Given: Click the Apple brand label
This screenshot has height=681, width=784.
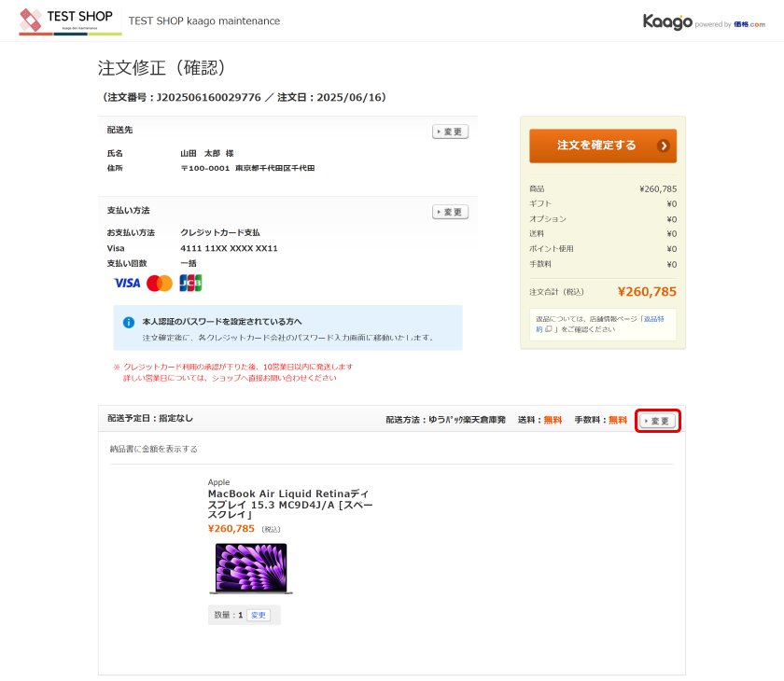Looking at the screenshot, I should click(x=219, y=482).
